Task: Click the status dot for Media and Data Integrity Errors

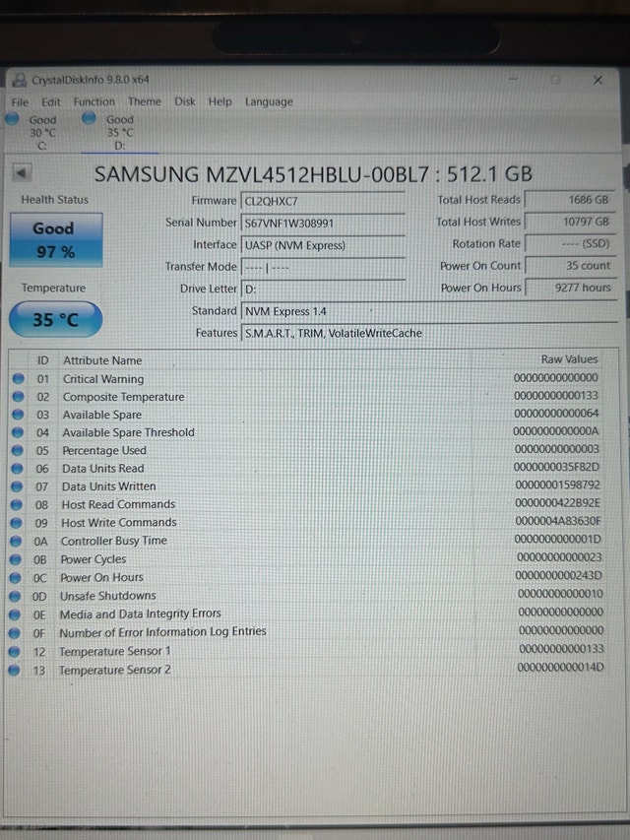Action: pyautogui.click(x=15, y=614)
